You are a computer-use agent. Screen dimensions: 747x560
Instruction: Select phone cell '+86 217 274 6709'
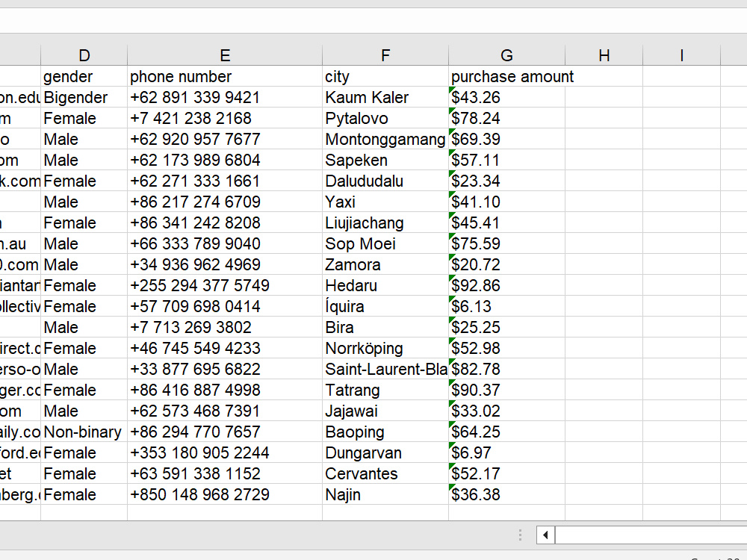click(225, 202)
